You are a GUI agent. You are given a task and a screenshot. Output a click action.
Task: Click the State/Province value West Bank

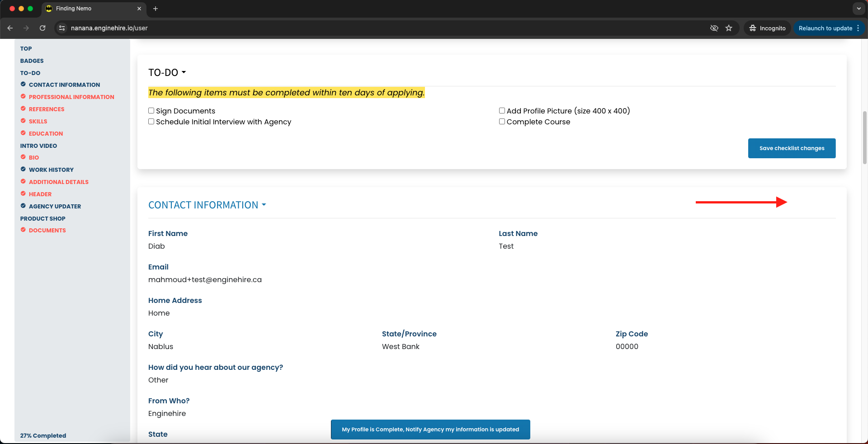coord(401,346)
